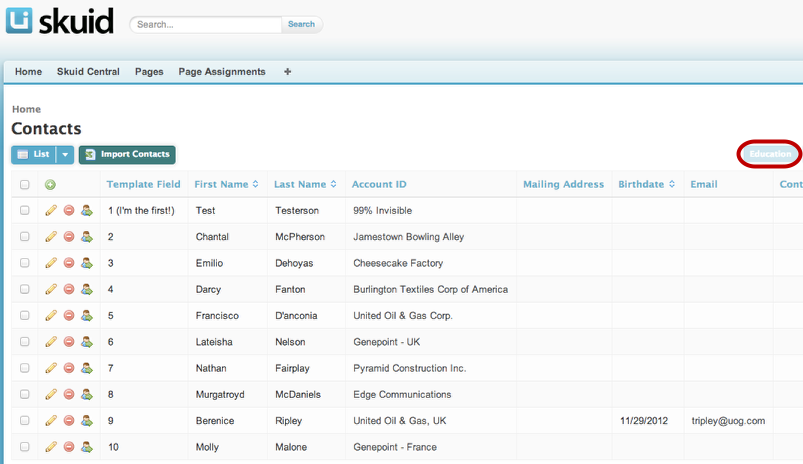Delete the Francisco D'anconia row
The height and width of the screenshot is (464, 803).
69,315
